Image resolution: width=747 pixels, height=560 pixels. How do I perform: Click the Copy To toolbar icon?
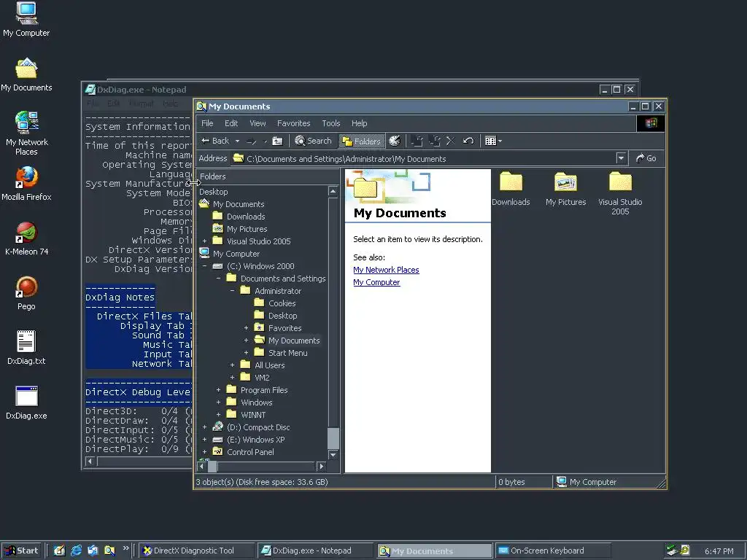click(x=434, y=141)
